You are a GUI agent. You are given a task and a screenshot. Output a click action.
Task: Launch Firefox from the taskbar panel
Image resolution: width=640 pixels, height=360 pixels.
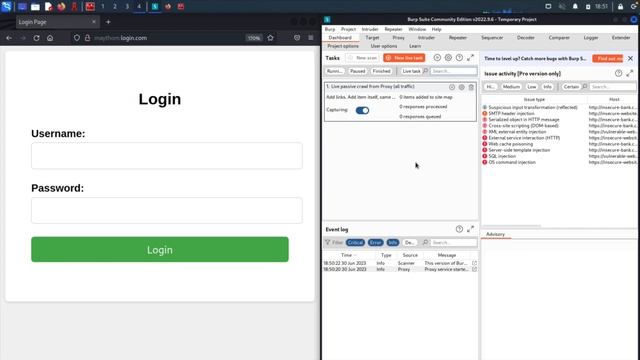click(61, 7)
